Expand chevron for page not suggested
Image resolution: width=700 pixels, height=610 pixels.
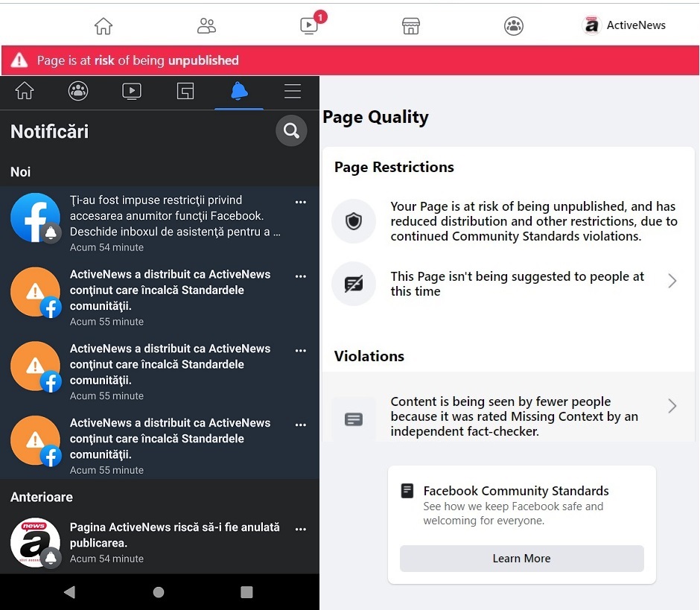pos(672,281)
